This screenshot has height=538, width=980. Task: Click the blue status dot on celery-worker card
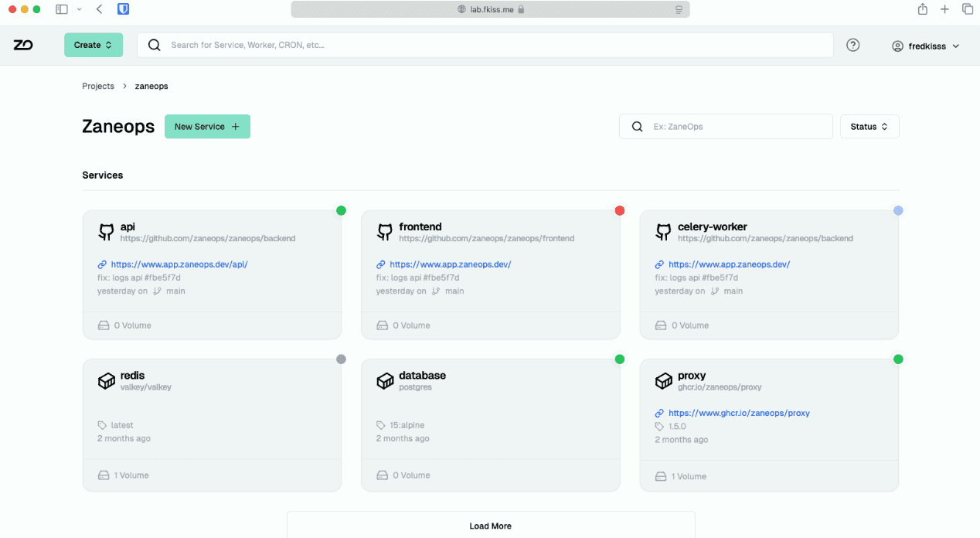tap(898, 210)
